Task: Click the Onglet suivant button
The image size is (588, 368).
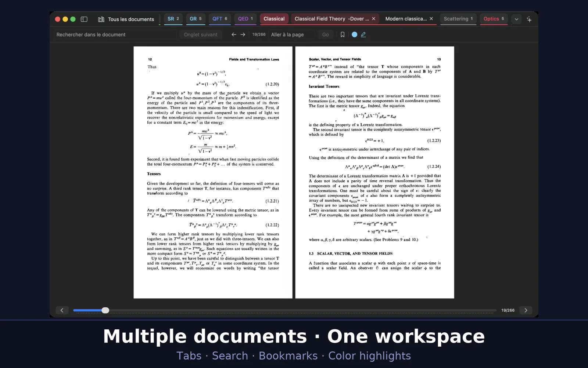Action: click(201, 35)
